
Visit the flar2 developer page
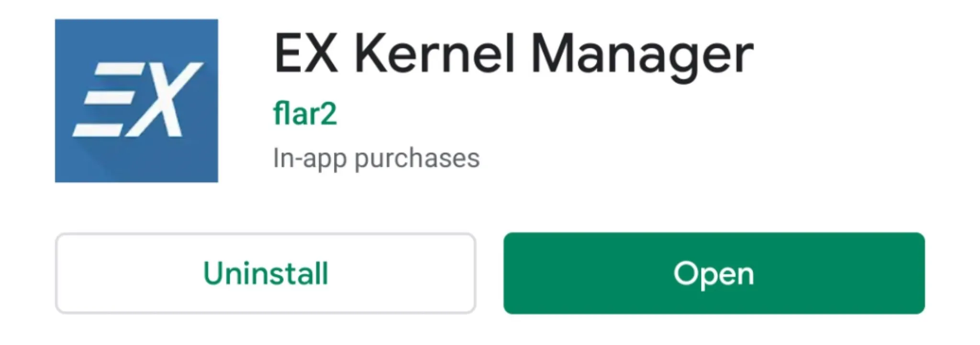(305, 114)
